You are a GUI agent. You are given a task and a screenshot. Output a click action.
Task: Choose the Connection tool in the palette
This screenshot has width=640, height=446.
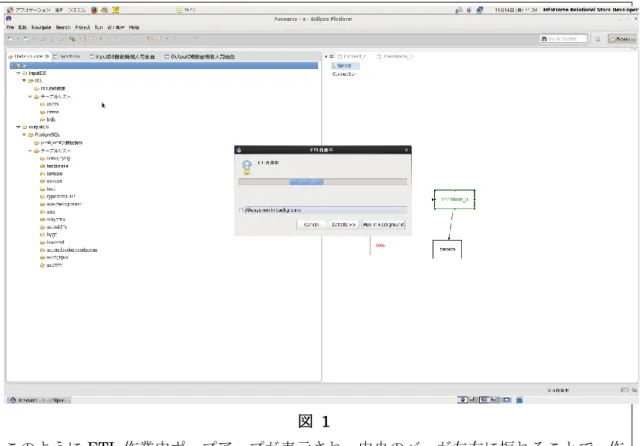click(x=344, y=74)
